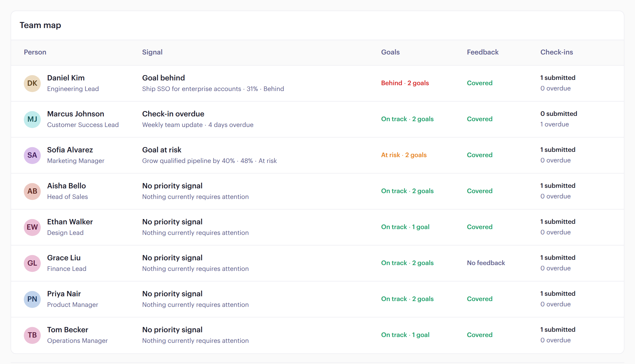The width and height of the screenshot is (635, 364).
Task: Click Marcus Johnson's MJ avatar
Action: [x=32, y=119]
